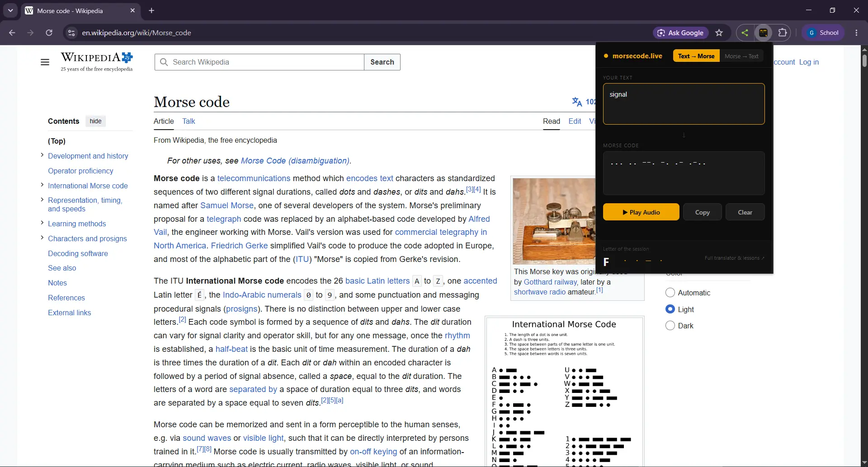Focus the Search Wikipedia field

pyautogui.click(x=260, y=62)
